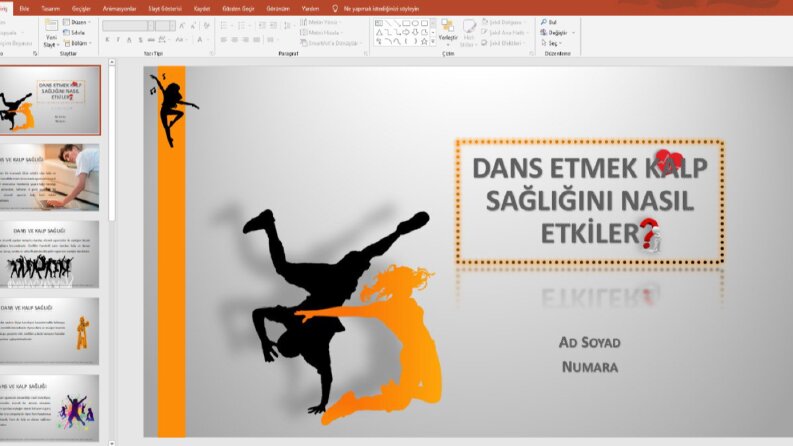The width and height of the screenshot is (793, 446).
Task: Click Şekil Ana Hattı outline button
Action: coord(505,32)
